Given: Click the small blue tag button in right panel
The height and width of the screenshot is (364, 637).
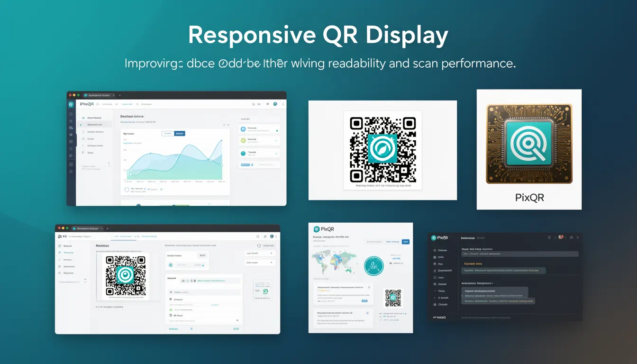Looking at the screenshot, I should 246,165.
